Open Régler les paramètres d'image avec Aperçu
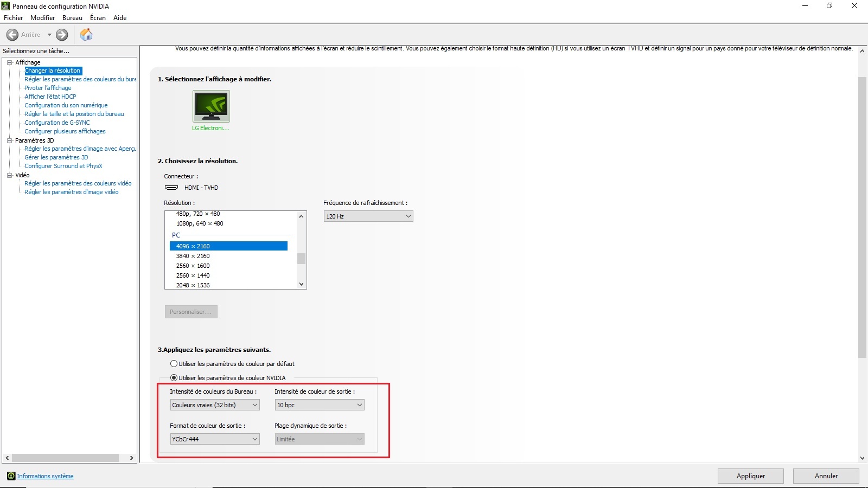Screen dimensions: 868x488 tap(80, 149)
